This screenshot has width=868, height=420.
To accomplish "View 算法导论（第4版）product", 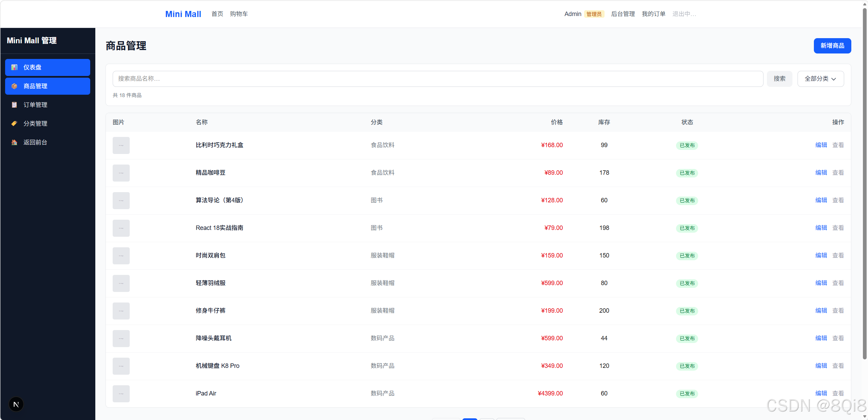I will [838, 200].
